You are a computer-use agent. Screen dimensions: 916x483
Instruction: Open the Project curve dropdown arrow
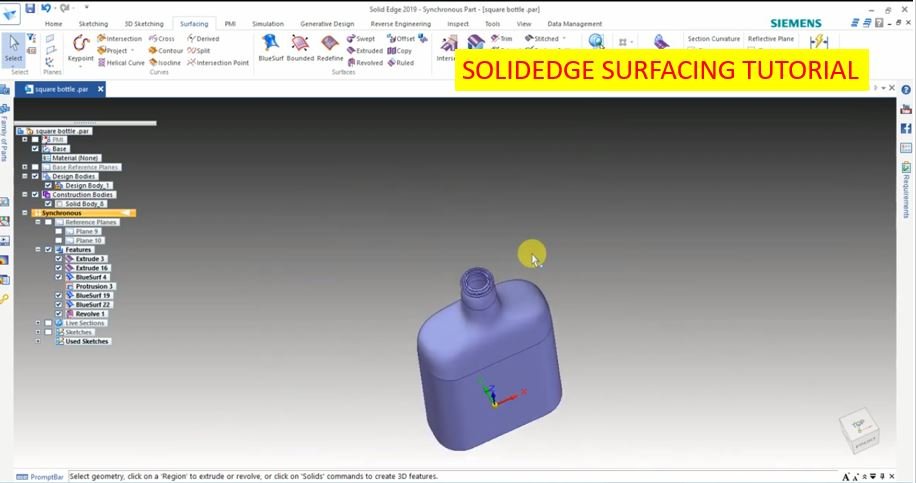[x=132, y=50]
